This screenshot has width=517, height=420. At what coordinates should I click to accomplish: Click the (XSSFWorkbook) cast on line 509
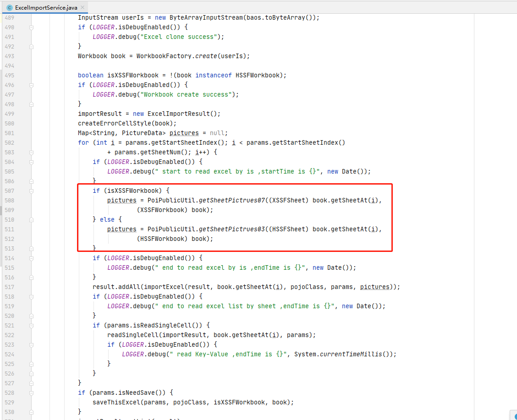(162, 210)
